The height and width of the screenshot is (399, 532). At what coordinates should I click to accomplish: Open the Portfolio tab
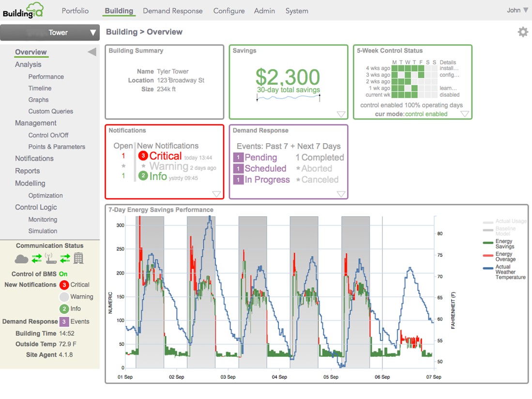tap(75, 11)
